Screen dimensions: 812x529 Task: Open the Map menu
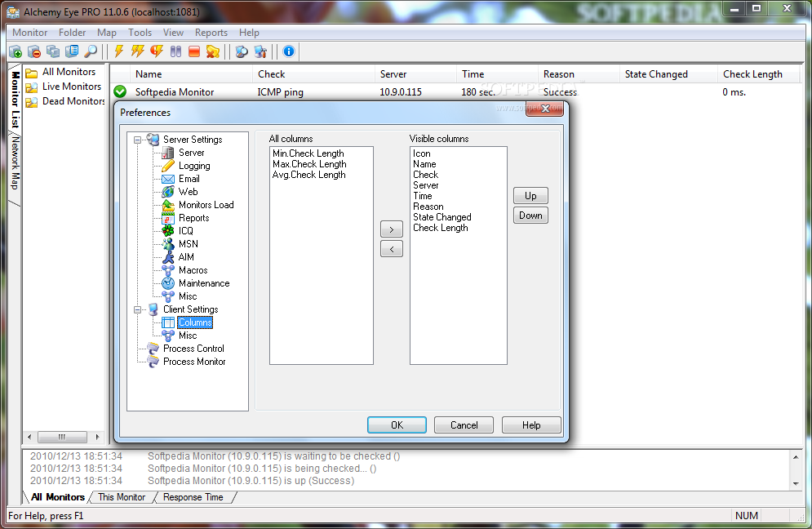[x=107, y=32]
